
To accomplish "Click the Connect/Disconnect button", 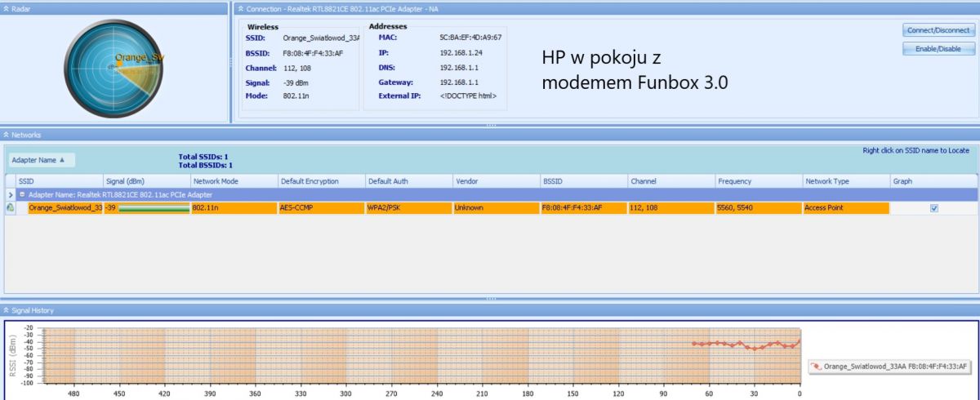I will pos(938,30).
